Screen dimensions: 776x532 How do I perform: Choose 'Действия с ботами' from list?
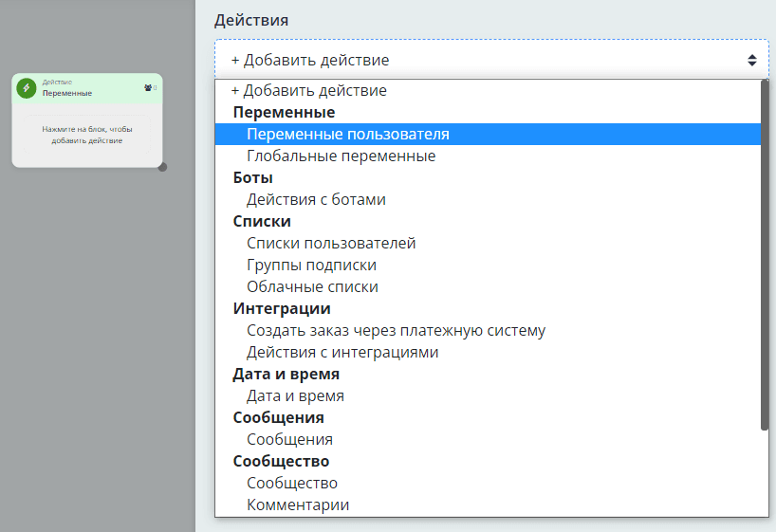(x=316, y=200)
